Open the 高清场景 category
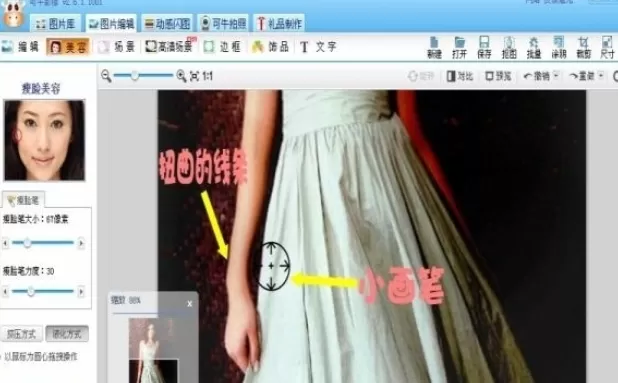This screenshot has height=383, width=618. [x=169, y=46]
